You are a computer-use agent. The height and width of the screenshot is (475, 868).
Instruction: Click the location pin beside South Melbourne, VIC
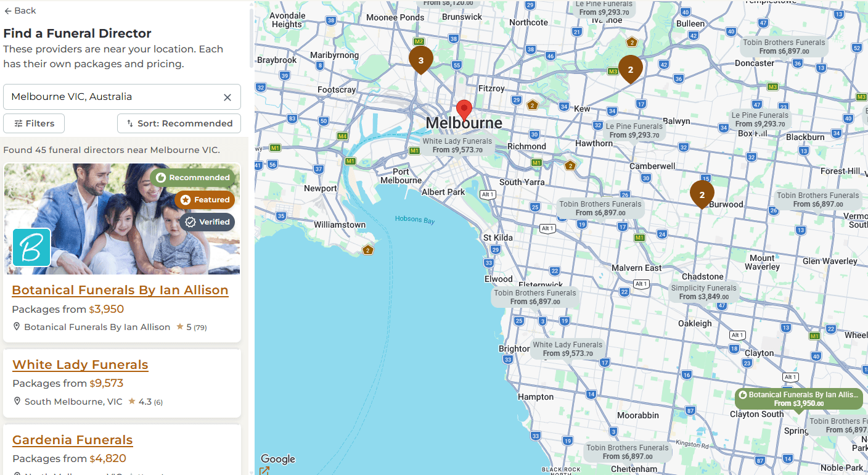[17, 402]
